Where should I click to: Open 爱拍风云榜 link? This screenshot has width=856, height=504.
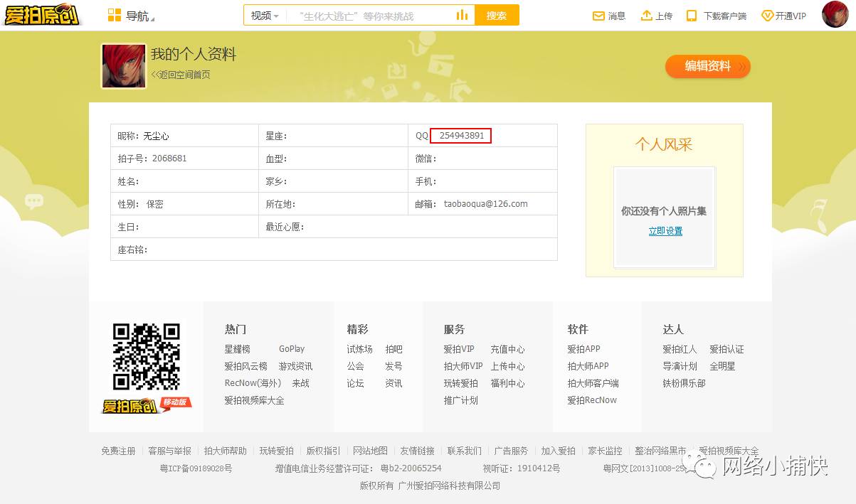point(246,366)
